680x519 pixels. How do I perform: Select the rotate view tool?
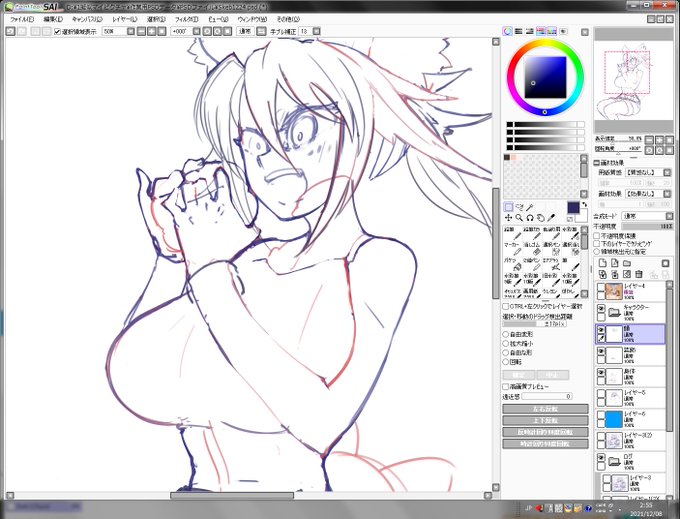(530, 218)
